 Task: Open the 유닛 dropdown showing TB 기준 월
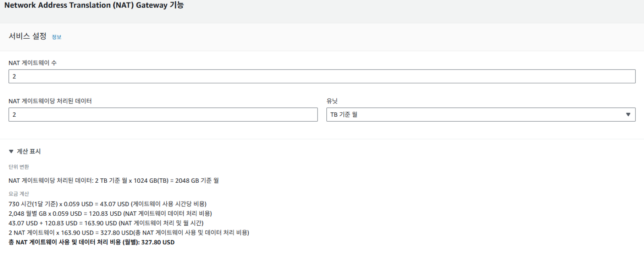click(481, 115)
